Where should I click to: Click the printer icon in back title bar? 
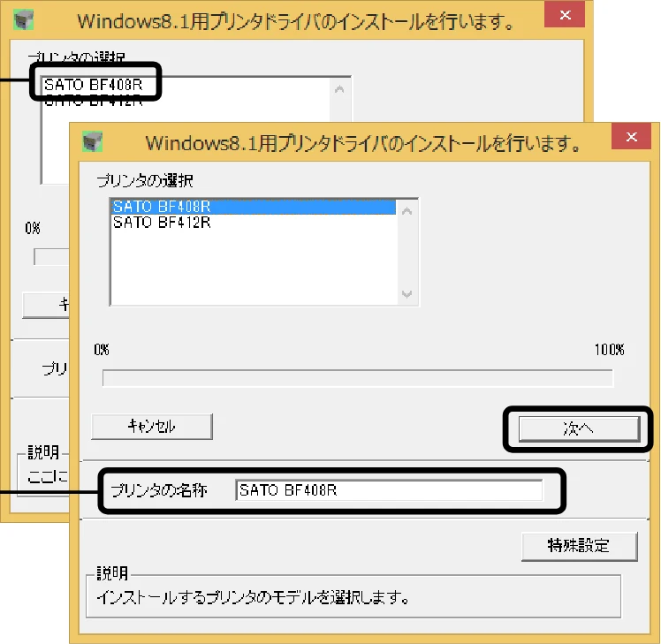click(24, 20)
